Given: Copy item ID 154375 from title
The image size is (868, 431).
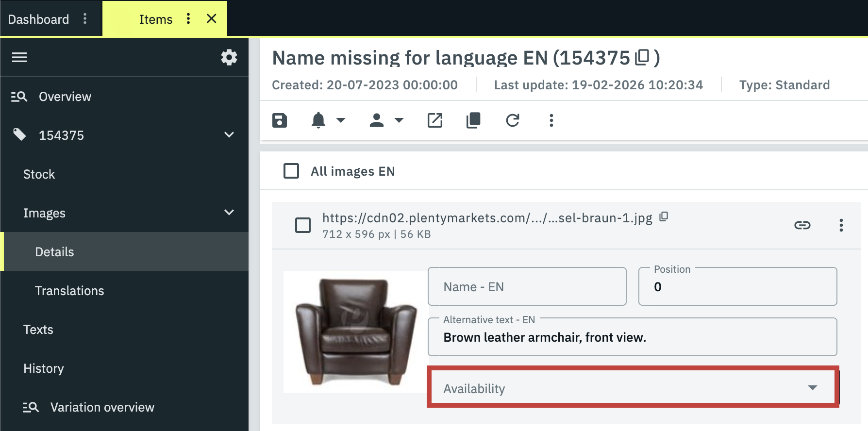Looking at the screenshot, I should point(642,57).
